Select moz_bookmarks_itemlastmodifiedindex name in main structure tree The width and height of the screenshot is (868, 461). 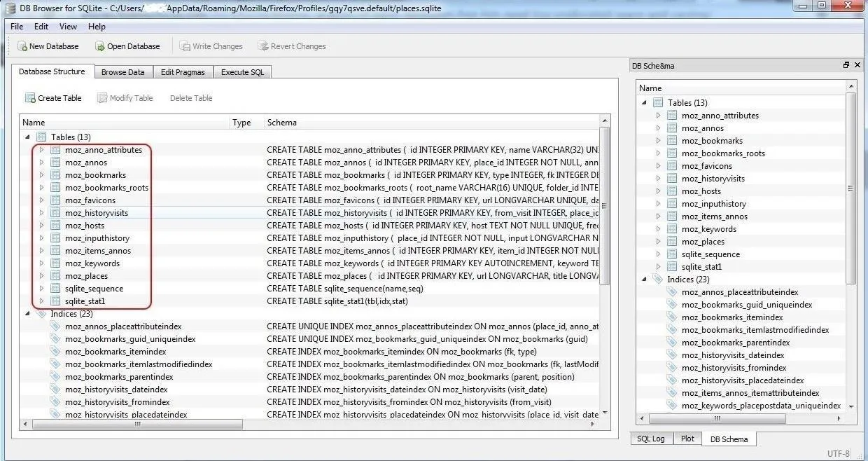(x=139, y=364)
